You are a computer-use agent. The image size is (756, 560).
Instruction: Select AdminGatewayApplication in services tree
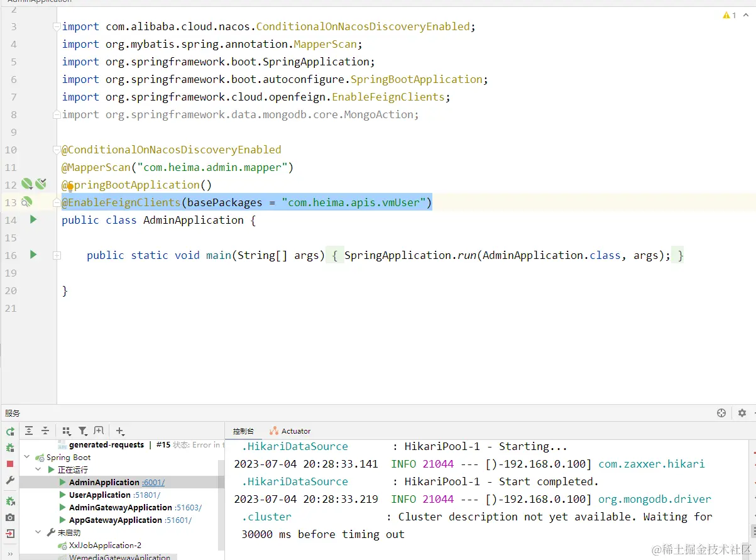point(121,508)
